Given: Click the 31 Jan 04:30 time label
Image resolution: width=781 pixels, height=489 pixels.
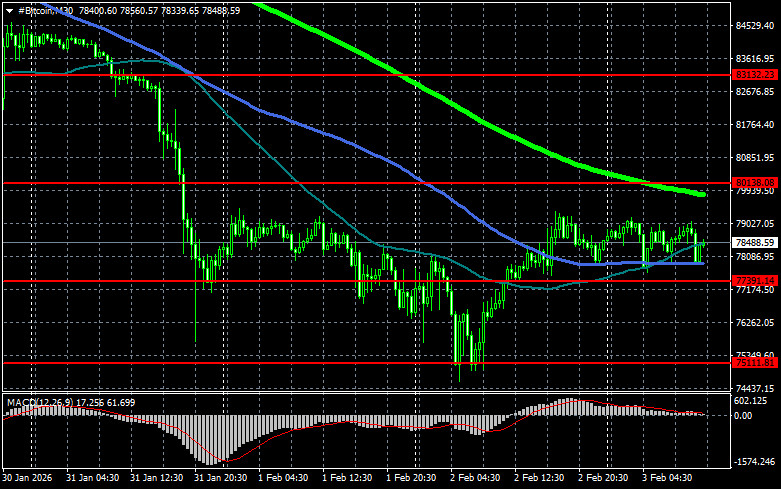Looking at the screenshot, I should 93,478.
